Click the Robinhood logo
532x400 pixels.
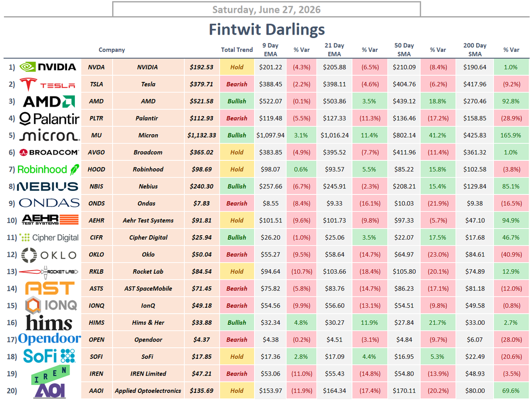(x=49, y=169)
